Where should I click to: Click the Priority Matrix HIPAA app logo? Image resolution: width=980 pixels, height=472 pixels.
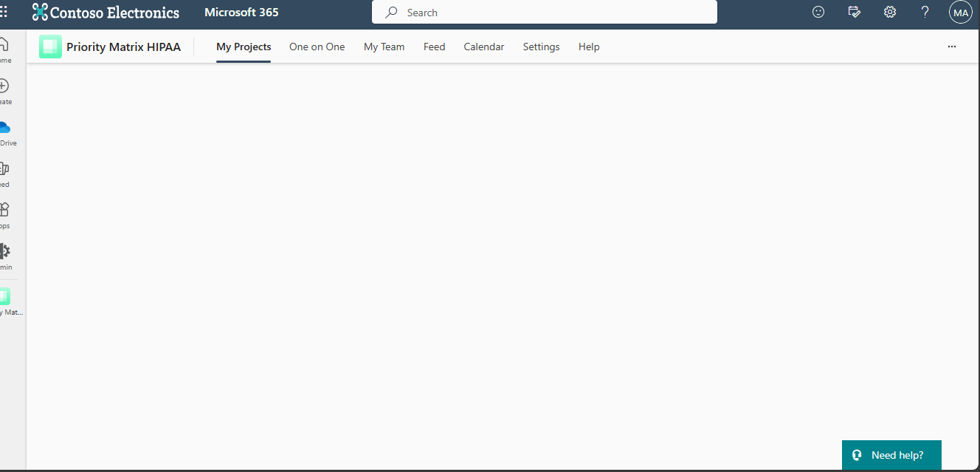click(49, 46)
